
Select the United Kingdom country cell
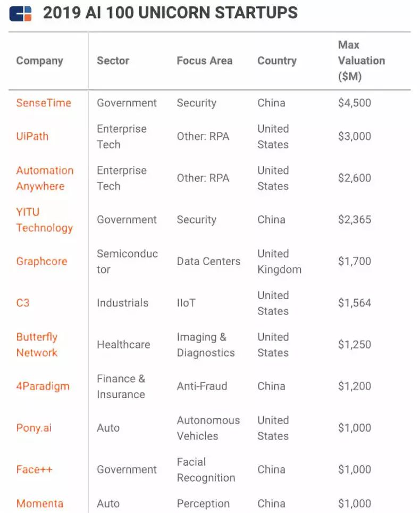280,261
